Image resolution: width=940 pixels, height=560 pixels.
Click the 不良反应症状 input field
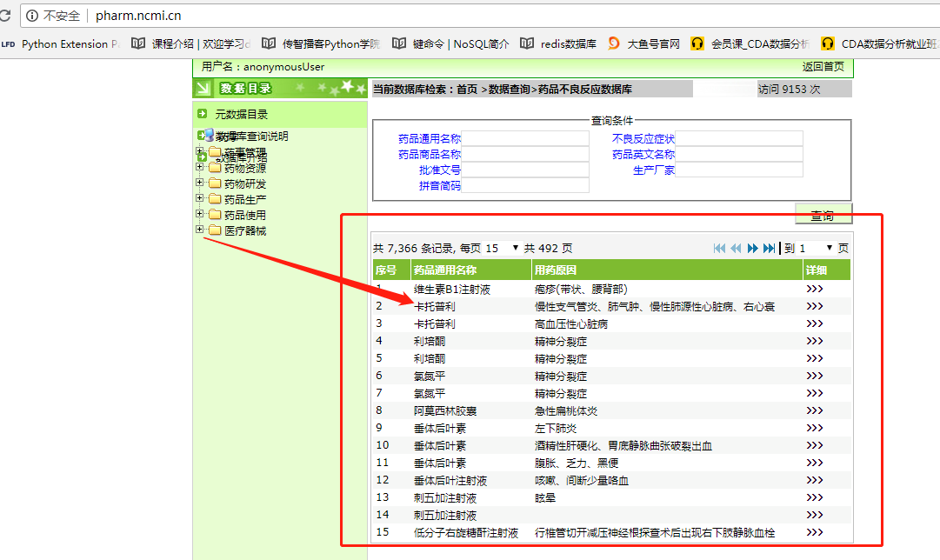tap(738, 138)
